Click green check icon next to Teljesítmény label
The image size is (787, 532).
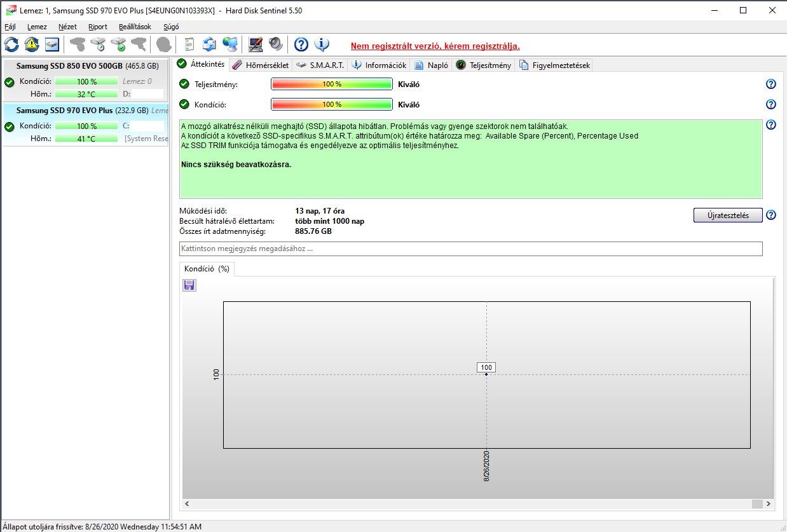pyautogui.click(x=184, y=84)
